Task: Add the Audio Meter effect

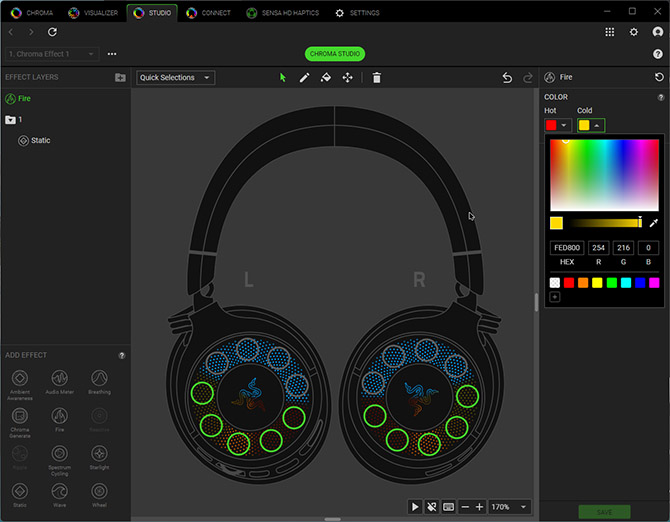Action: tap(59, 382)
